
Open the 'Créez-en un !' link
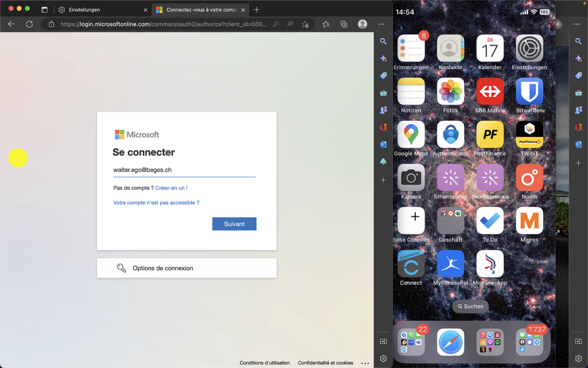[171, 188]
